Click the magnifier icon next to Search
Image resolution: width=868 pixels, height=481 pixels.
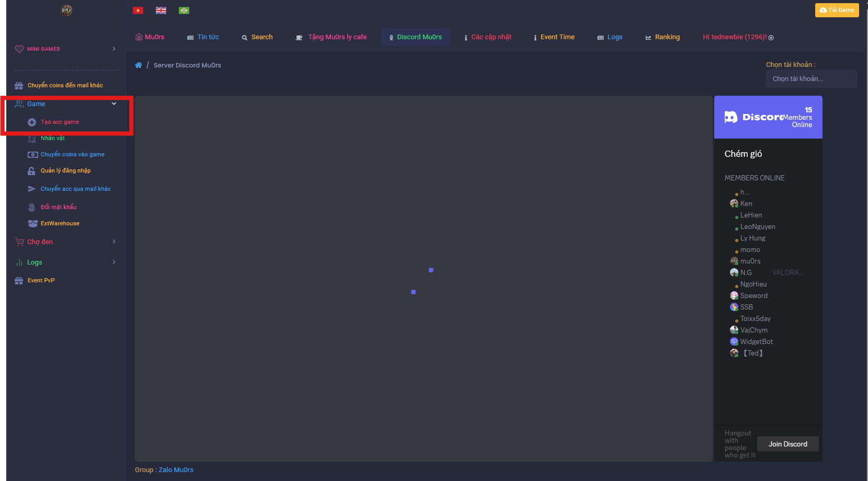(x=244, y=37)
